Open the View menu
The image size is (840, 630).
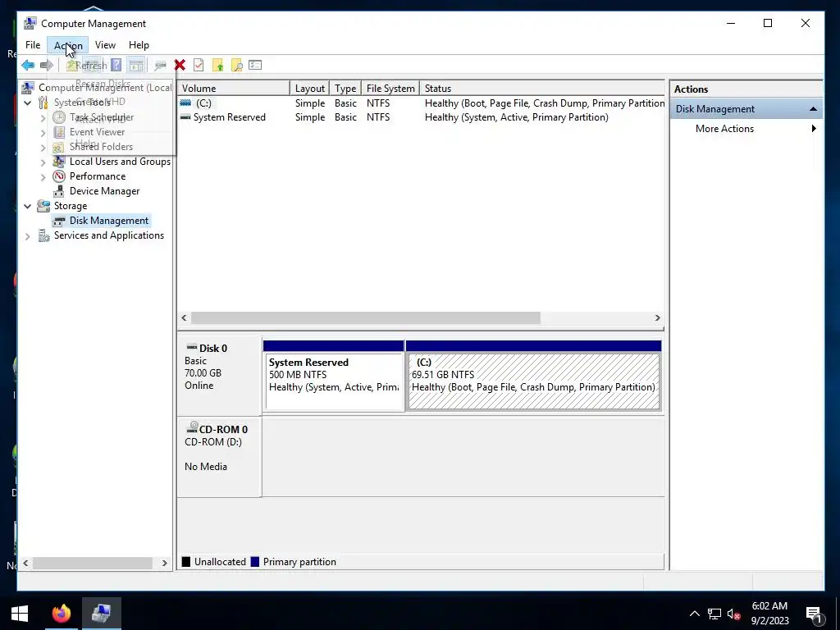[105, 45]
